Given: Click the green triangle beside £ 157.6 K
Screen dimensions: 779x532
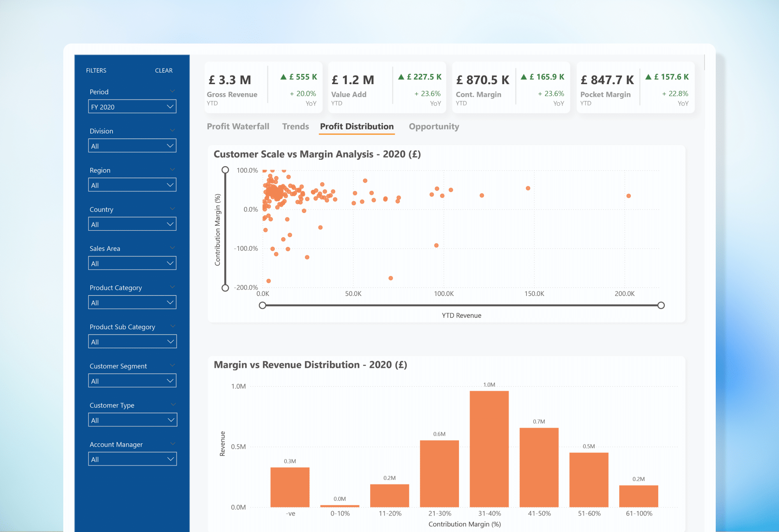Looking at the screenshot, I should click(x=648, y=77).
